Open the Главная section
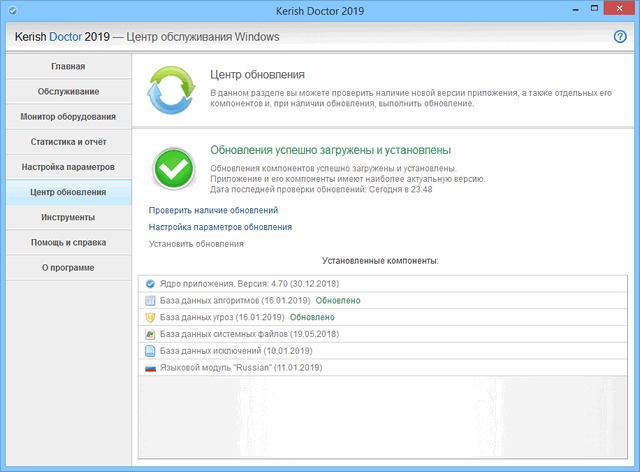The image size is (640, 472). coord(67,67)
